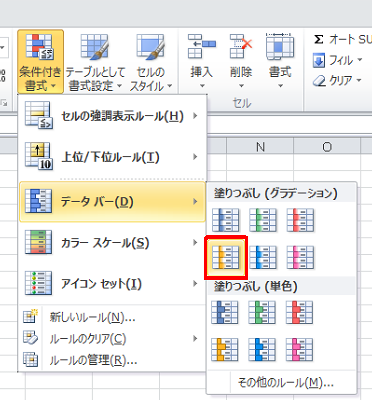Screen dimensions: 372x400
Task: Expand the フィル dropdown arrow
Action: tap(360, 60)
